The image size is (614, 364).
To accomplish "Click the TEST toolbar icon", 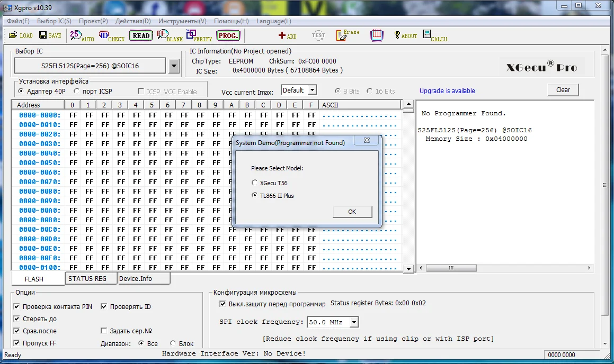I will click(x=318, y=35).
